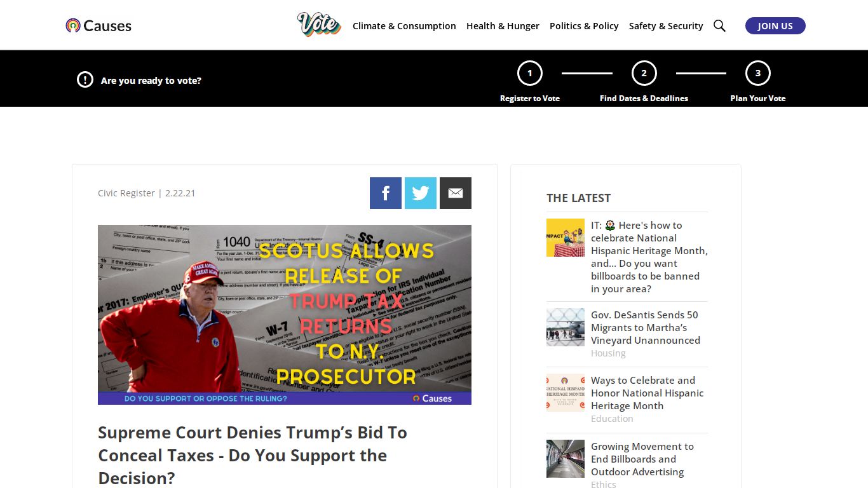Image resolution: width=868 pixels, height=488 pixels.
Task: Open Hispanic Heritage Month celebration article
Action: (648, 393)
